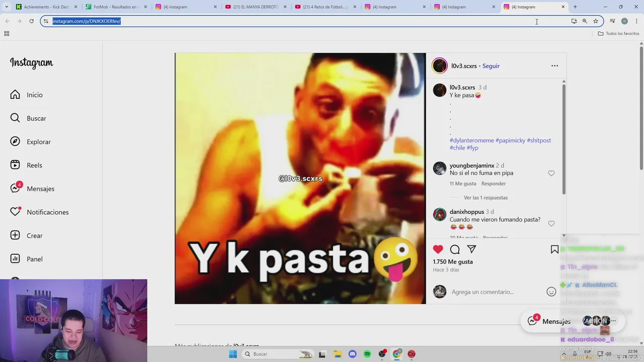Reload the current page
The width and height of the screenshot is (644, 362).
[x=31, y=21]
